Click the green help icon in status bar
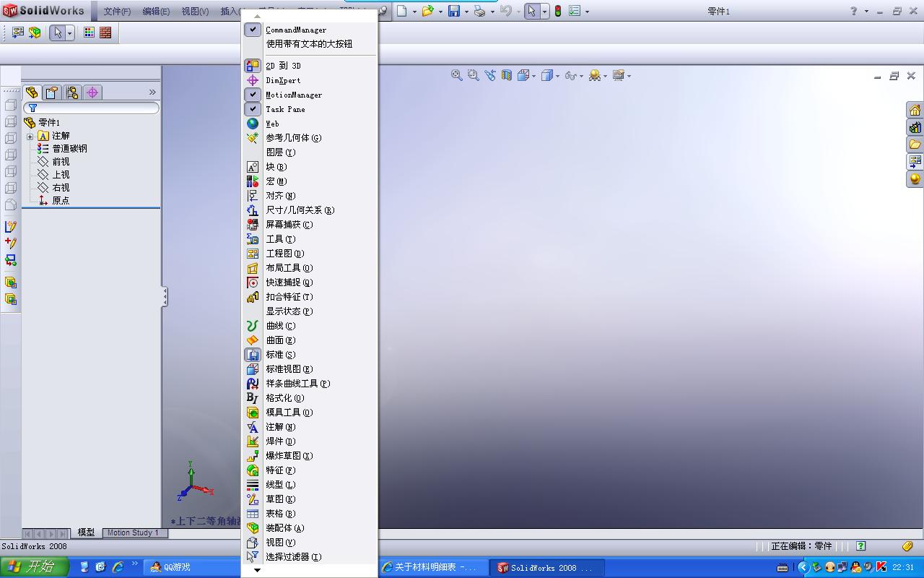Screen dimensions: 924x578 point(860,546)
